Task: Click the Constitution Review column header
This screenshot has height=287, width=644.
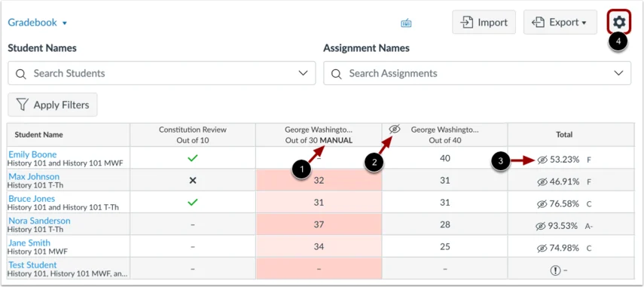Action: 193,135
